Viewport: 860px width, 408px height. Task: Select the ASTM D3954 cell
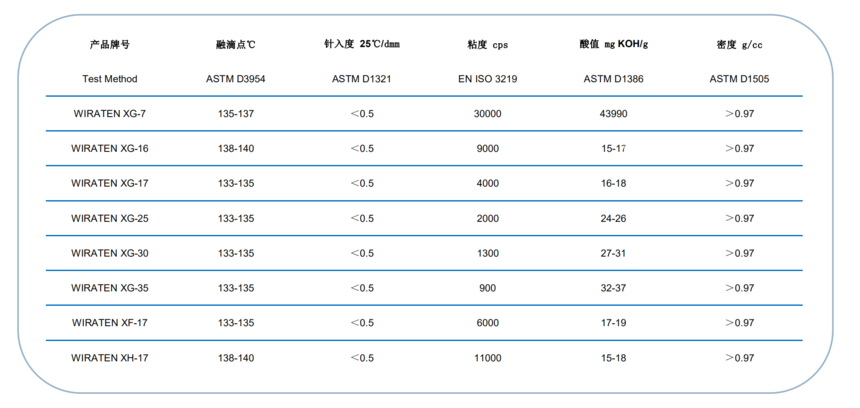(x=236, y=79)
